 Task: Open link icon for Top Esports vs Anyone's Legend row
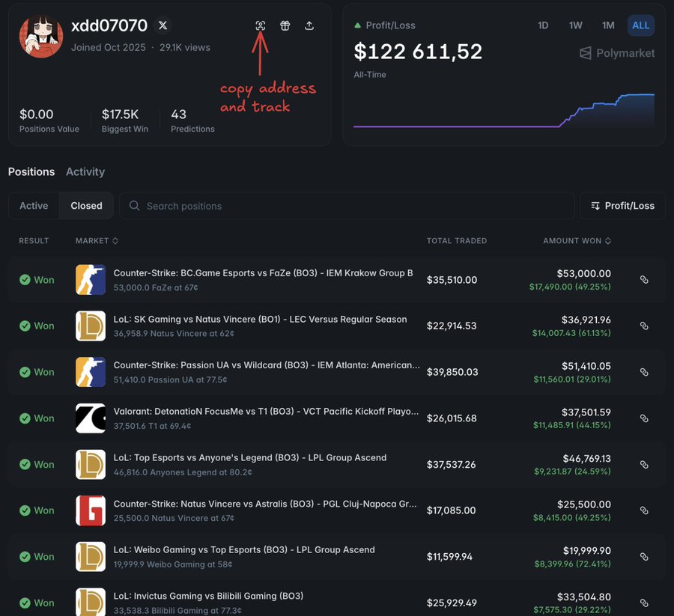[644, 464]
